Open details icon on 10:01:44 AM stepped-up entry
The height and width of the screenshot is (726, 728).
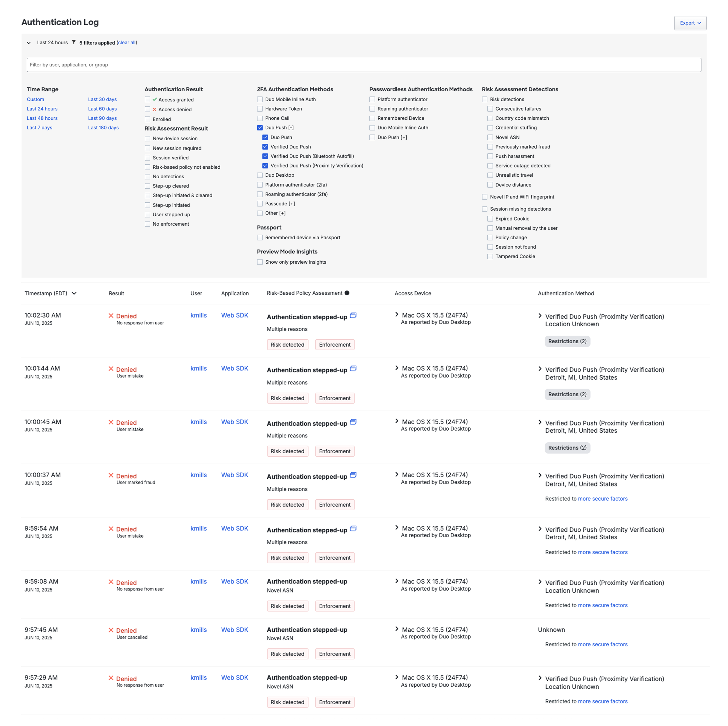tap(353, 369)
